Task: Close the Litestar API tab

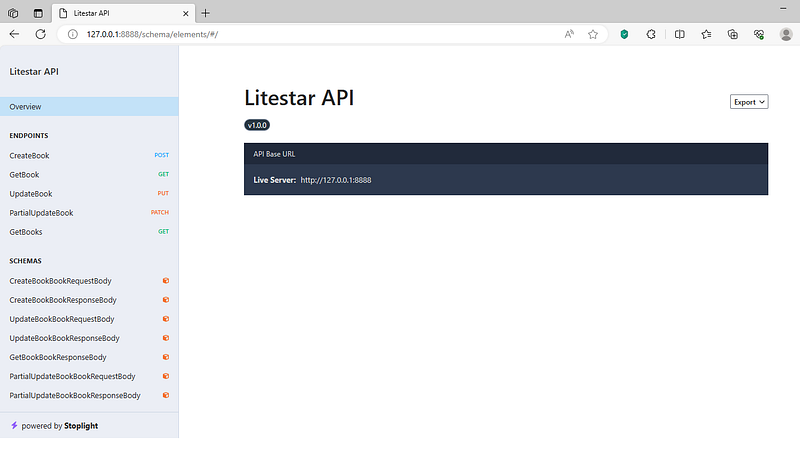Action: 186,14
